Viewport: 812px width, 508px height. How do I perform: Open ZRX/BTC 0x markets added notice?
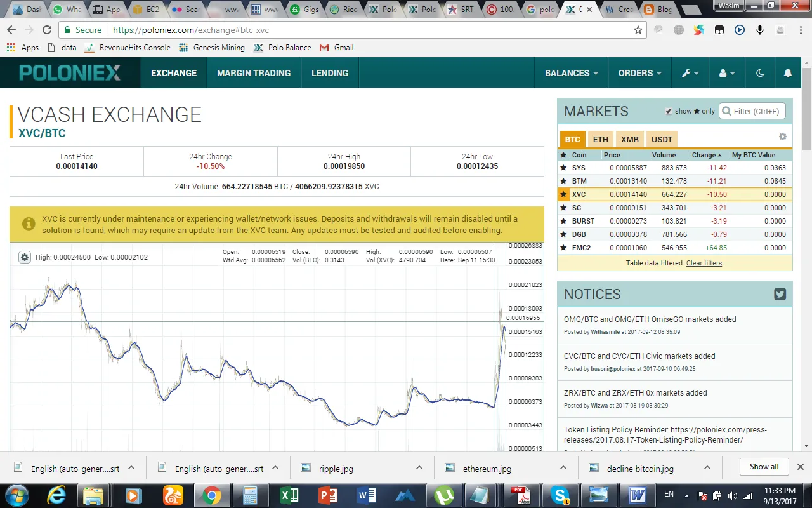tap(636, 393)
